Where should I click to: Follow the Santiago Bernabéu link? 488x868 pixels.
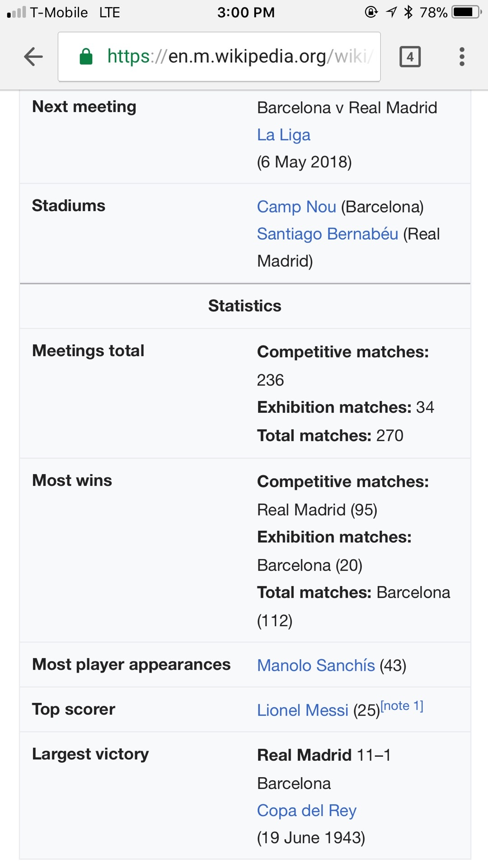327,234
